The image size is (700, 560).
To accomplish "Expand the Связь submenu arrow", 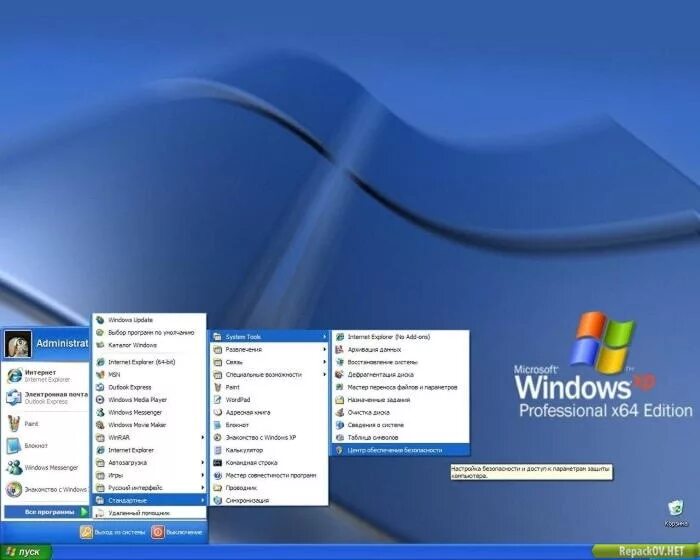I will pos(325,362).
